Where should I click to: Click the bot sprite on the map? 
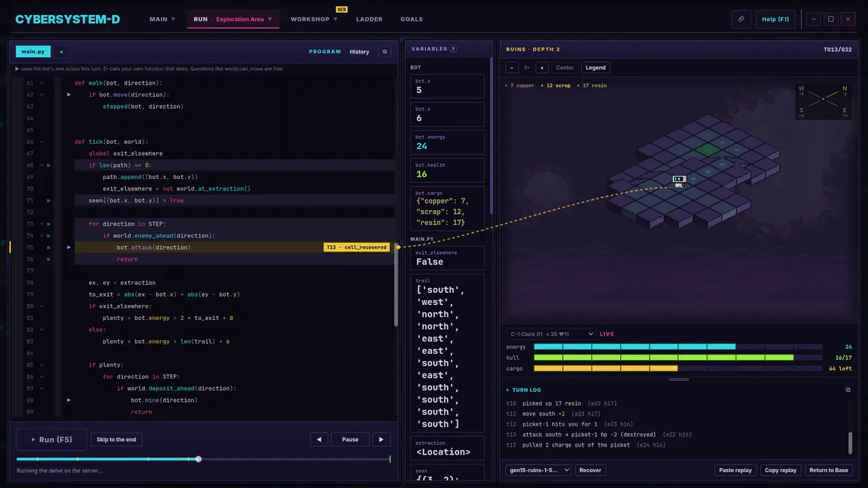tap(679, 180)
